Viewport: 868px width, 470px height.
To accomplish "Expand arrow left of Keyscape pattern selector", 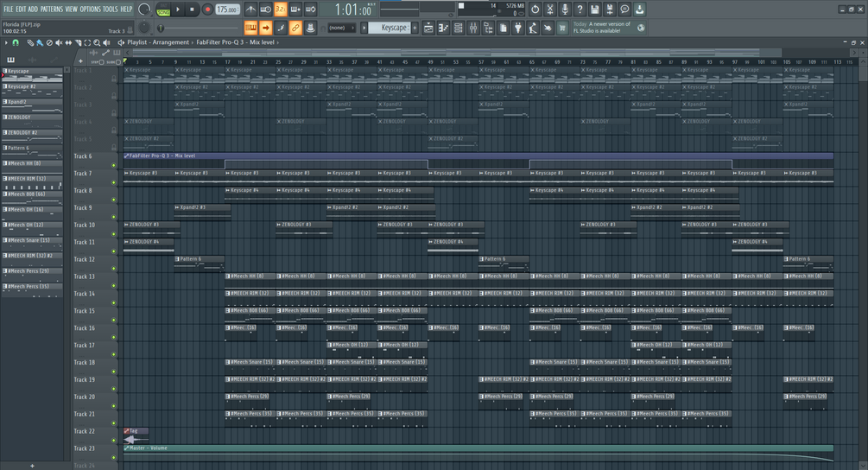I will click(x=364, y=28).
